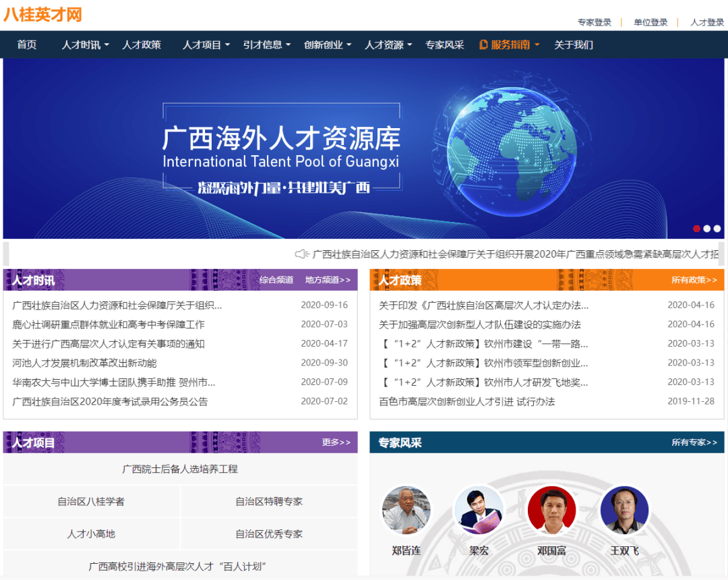Open 所有政策>> link
728x580 pixels.
tap(694, 280)
